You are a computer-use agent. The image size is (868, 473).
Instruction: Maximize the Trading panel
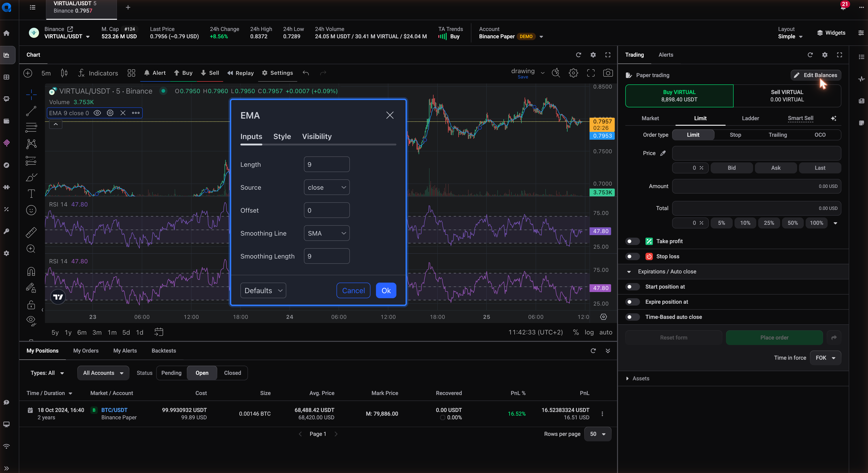click(x=839, y=55)
